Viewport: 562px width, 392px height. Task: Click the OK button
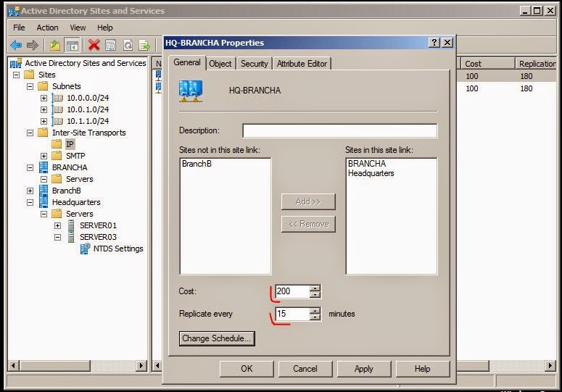pyautogui.click(x=247, y=369)
